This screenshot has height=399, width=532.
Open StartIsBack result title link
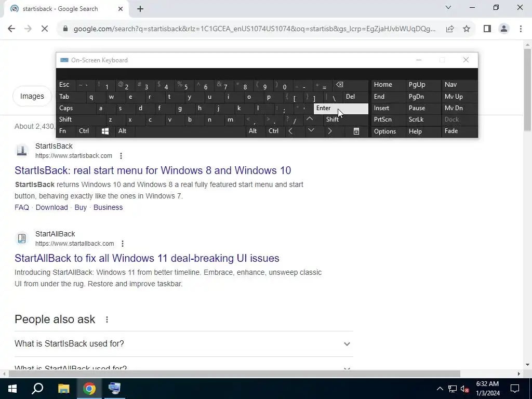[x=153, y=170]
